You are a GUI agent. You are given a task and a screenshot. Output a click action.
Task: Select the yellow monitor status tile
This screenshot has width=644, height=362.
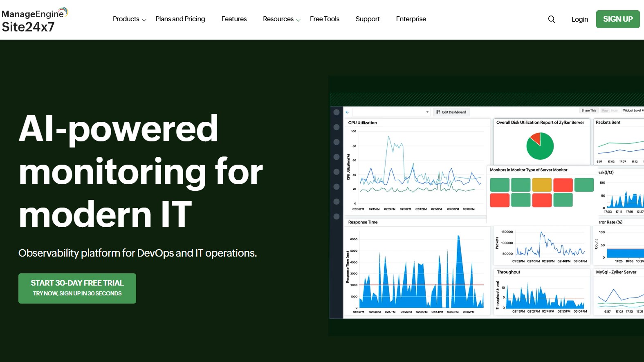542,185
